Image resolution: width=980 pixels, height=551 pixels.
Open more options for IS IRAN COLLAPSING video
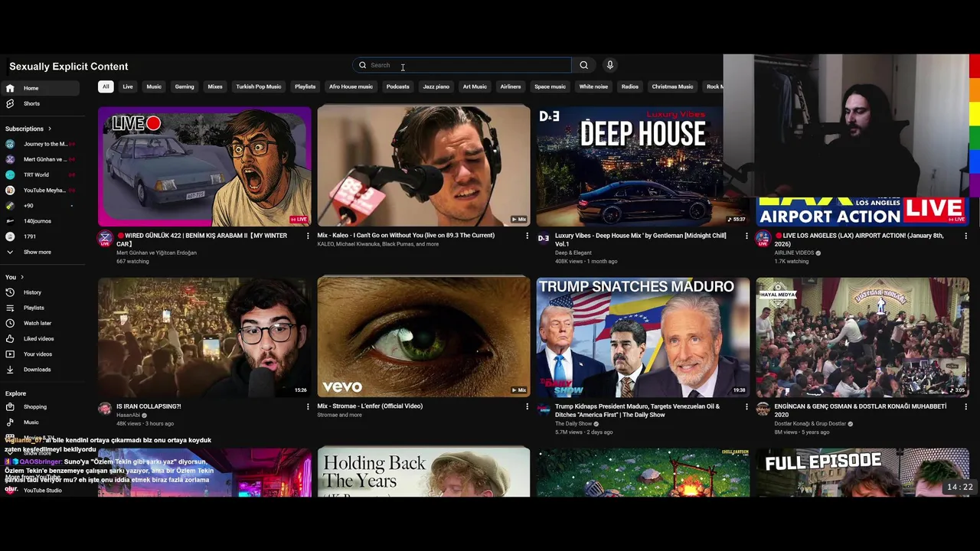coord(307,406)
